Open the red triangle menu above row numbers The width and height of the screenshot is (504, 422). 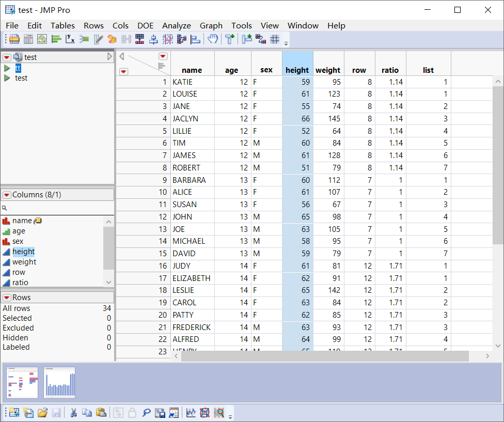tap(124, 71)
